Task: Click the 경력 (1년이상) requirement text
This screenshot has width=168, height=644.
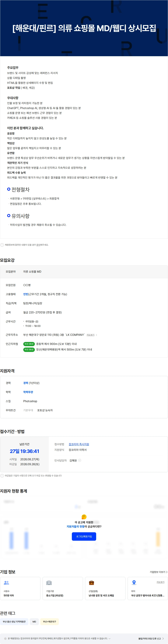Action: coord(31,383)
